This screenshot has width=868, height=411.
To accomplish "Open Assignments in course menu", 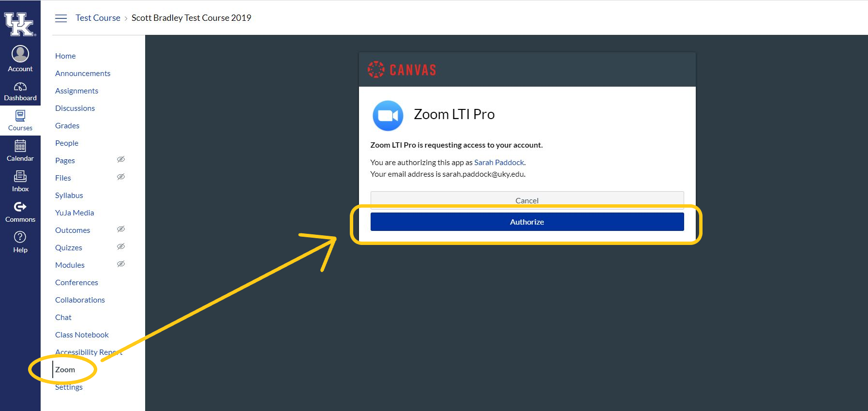I will (x=76, y=91).
